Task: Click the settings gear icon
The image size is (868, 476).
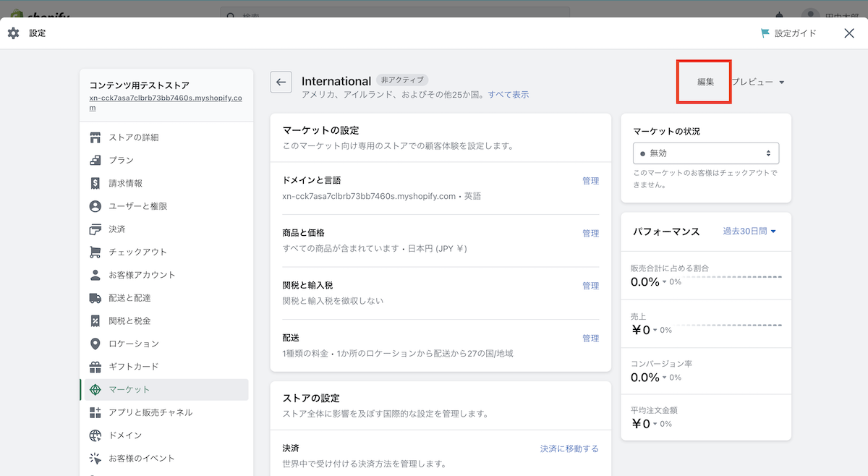Action: [x=13, y=33]
